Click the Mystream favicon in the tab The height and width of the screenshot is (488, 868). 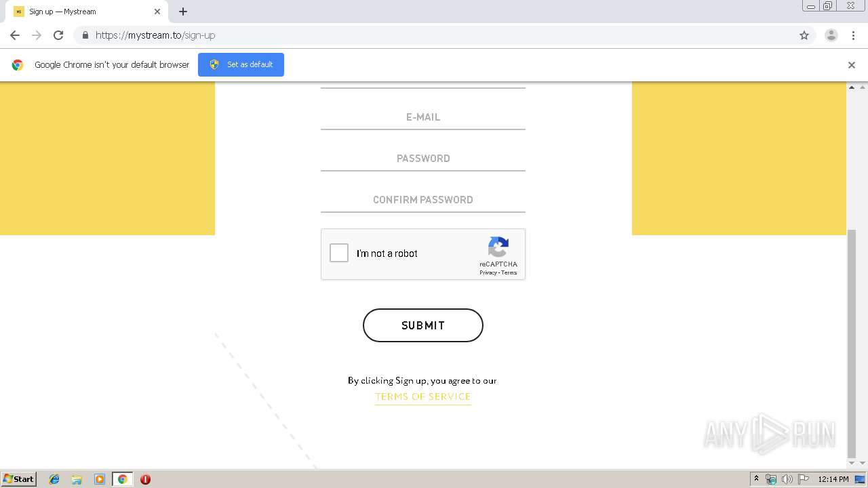click(19, 12)
